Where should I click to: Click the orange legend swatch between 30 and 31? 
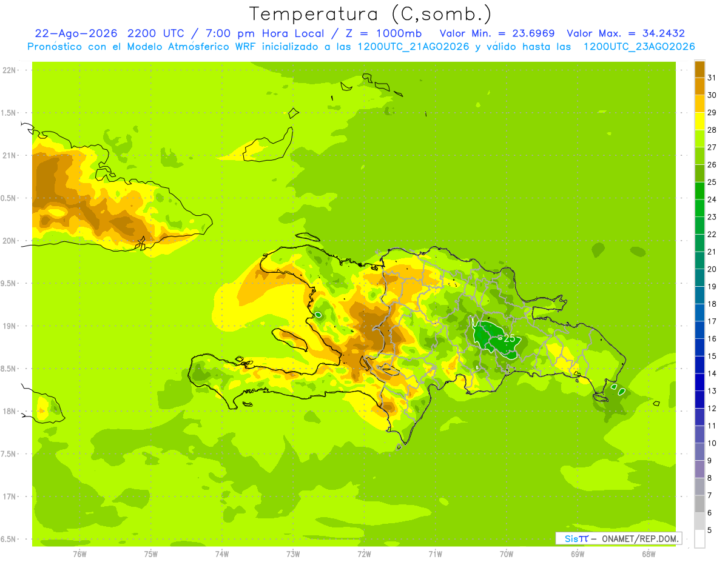[x=699, y=87]
